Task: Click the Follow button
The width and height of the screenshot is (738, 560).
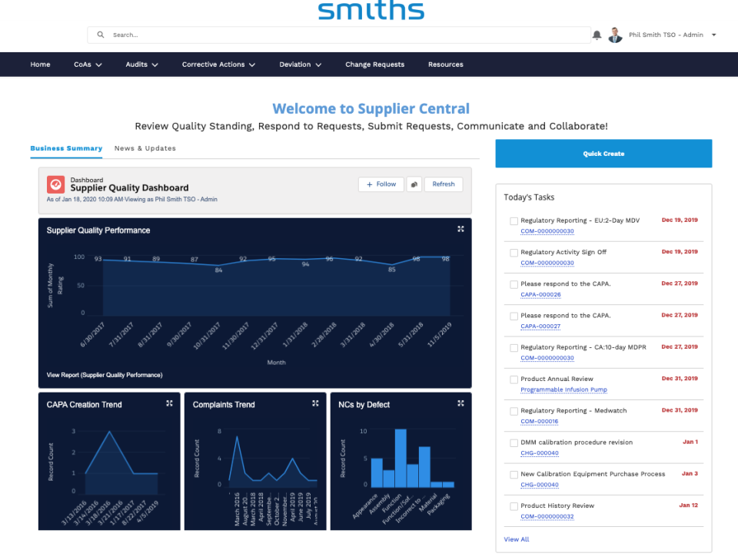Action: (x=381, y=184)
